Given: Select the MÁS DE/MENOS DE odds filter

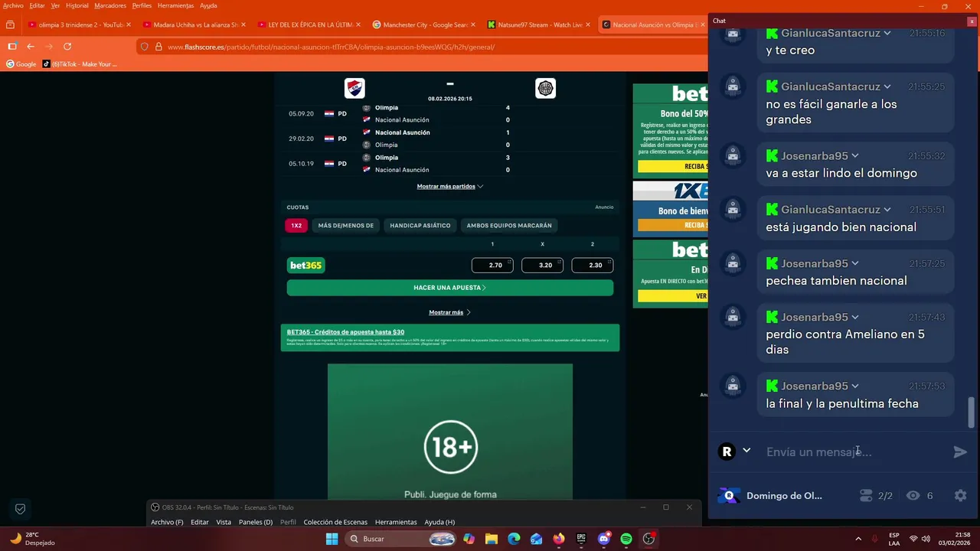Looking at the screenshot, I should [346, 226].
